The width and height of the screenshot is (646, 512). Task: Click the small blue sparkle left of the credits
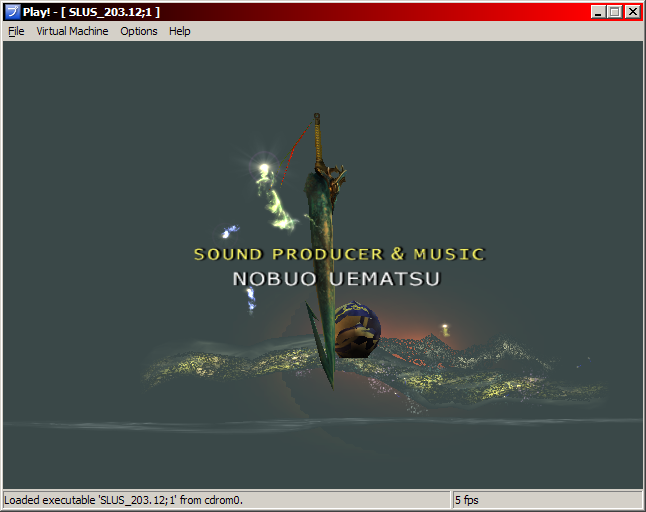pos(230,232)
